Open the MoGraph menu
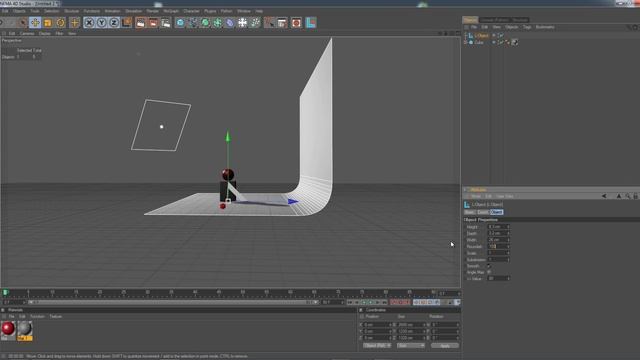640x360 pixels. coord(171,11)
